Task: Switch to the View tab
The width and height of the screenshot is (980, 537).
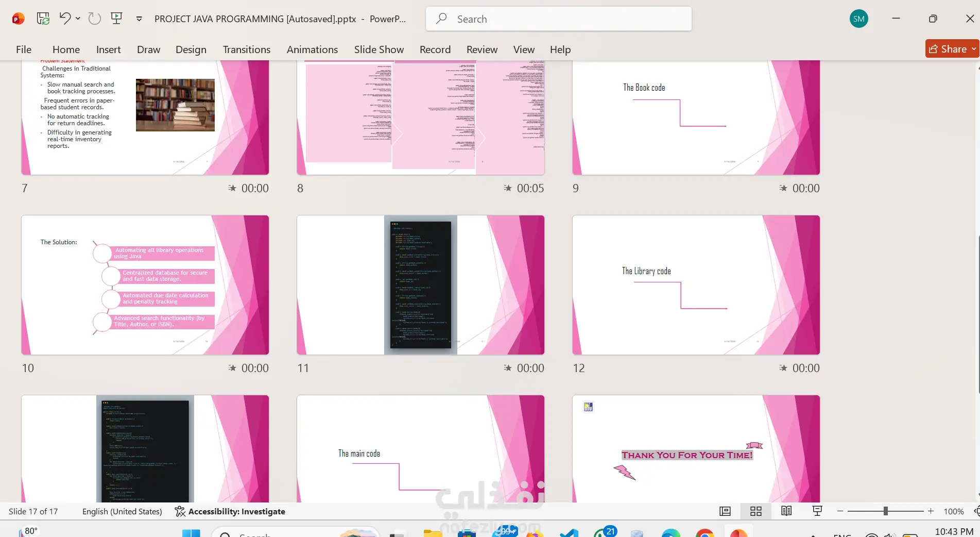Action: point(524,49)
